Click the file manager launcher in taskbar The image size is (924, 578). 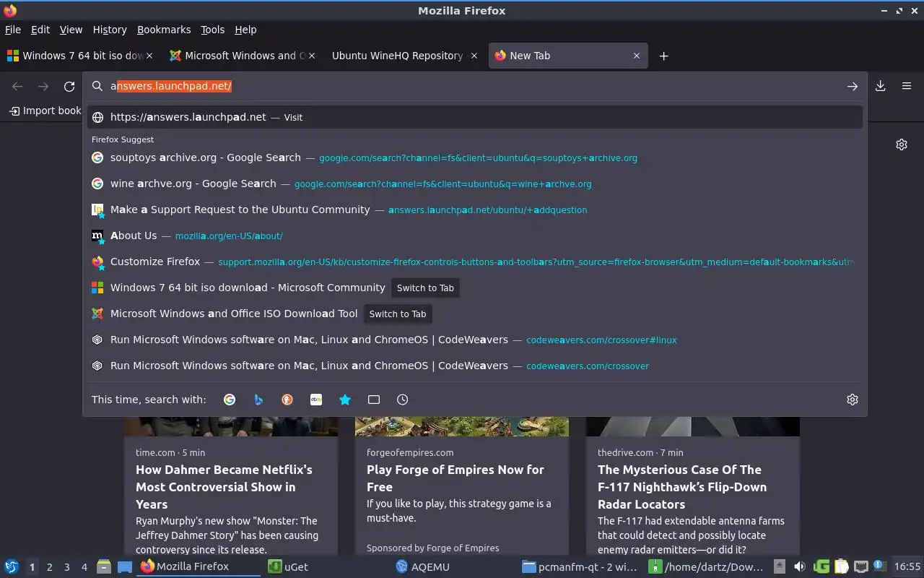pos(104,566)
